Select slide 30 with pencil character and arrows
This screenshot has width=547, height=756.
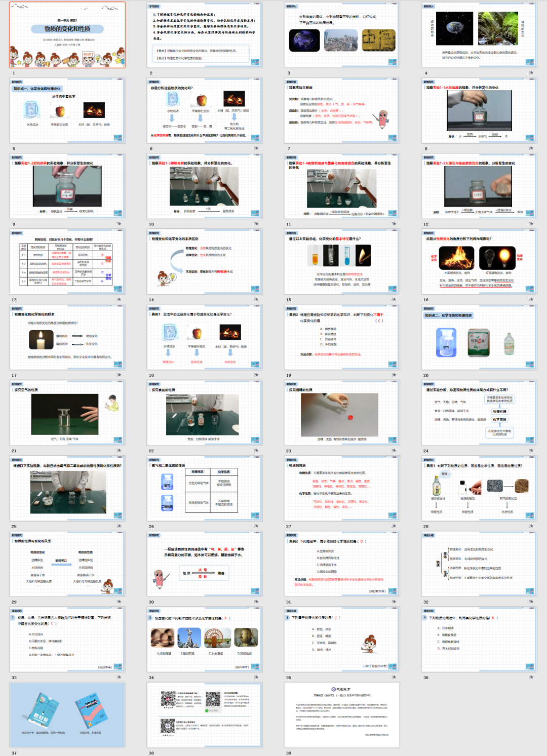205,563
